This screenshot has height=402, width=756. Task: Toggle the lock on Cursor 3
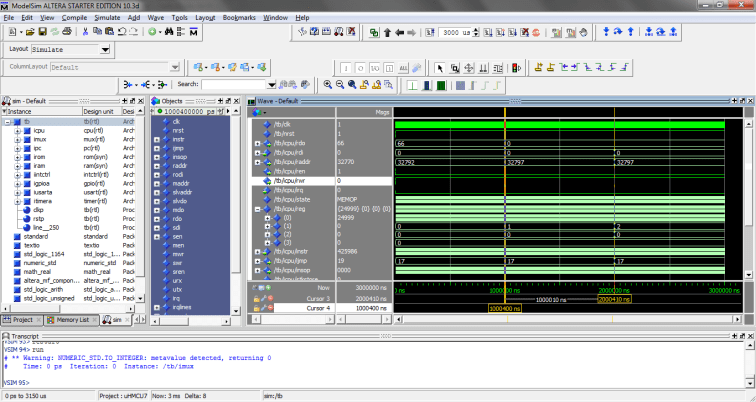(x=258, y=298)
